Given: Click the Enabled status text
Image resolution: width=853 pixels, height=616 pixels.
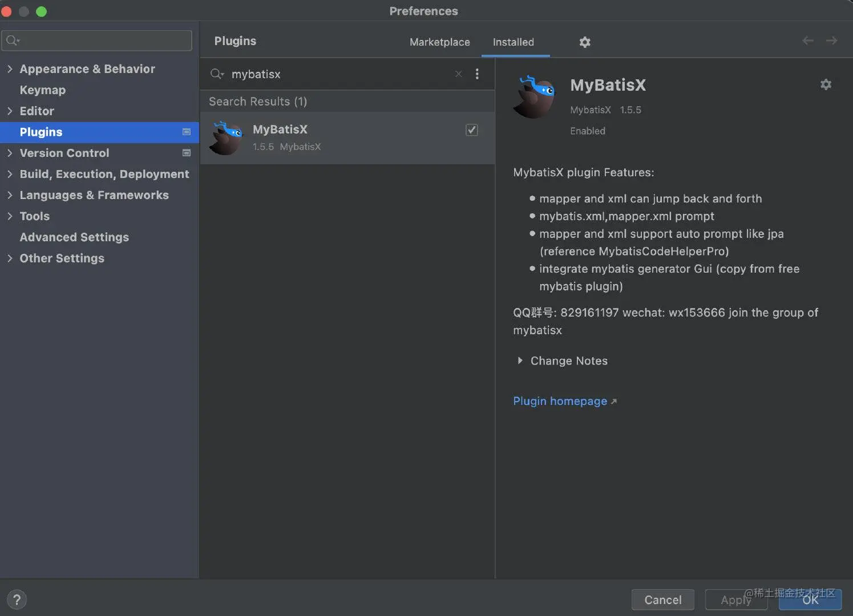Looking at the screenshot, I should point(588,131).
